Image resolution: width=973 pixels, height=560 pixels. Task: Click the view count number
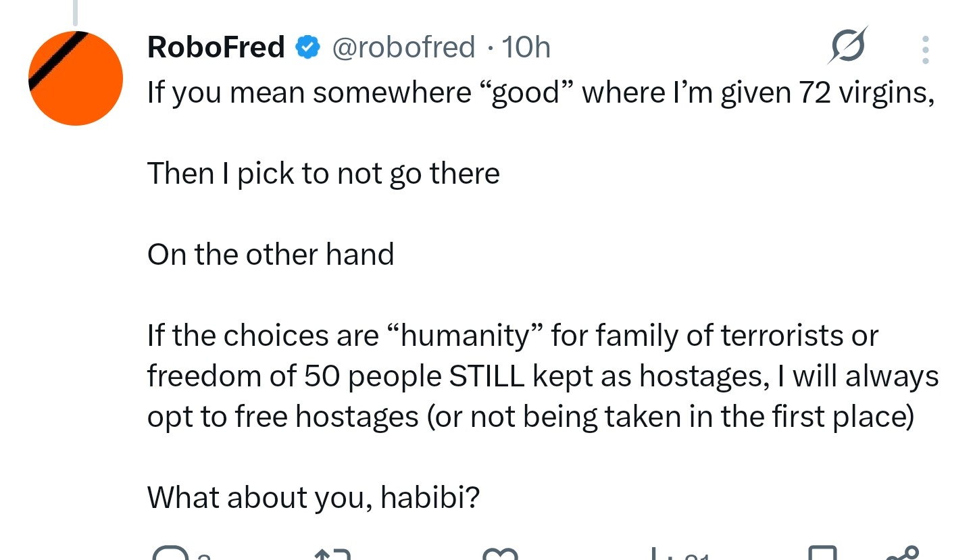pos(695,556)
